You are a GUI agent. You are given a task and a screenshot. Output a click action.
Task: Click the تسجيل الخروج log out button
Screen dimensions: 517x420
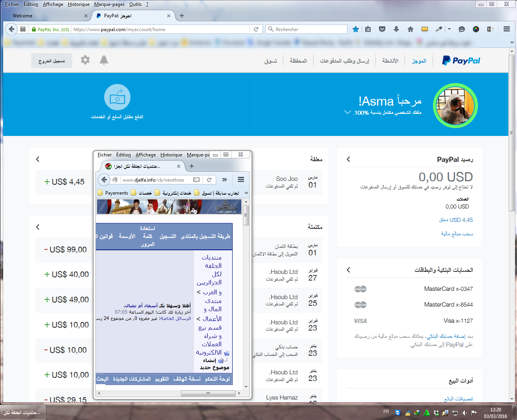click(52, 61)
